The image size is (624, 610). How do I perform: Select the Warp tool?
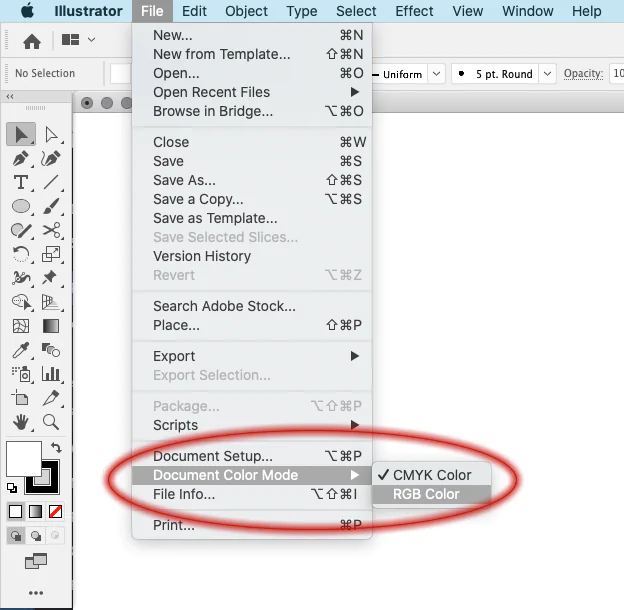click(x=21, y=278)
